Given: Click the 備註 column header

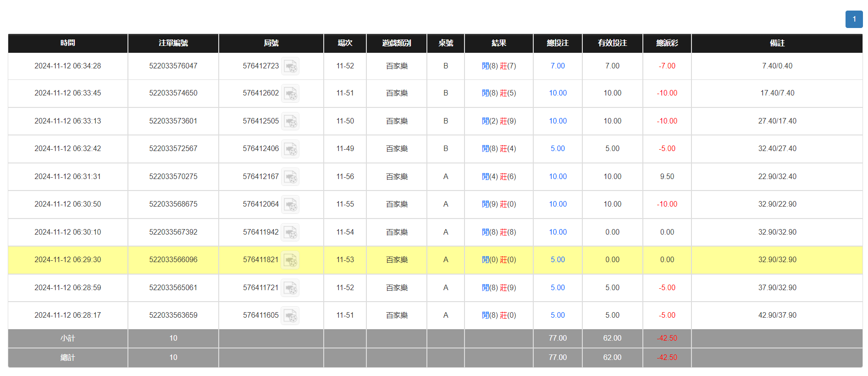Looking at the screenshot, I should [x=777, y=43].
